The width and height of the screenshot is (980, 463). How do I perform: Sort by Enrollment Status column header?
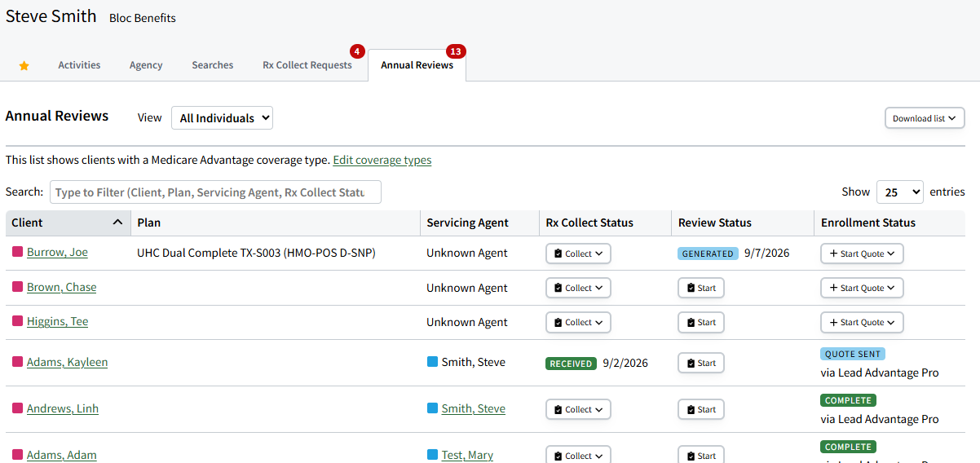tap(890, 223)
